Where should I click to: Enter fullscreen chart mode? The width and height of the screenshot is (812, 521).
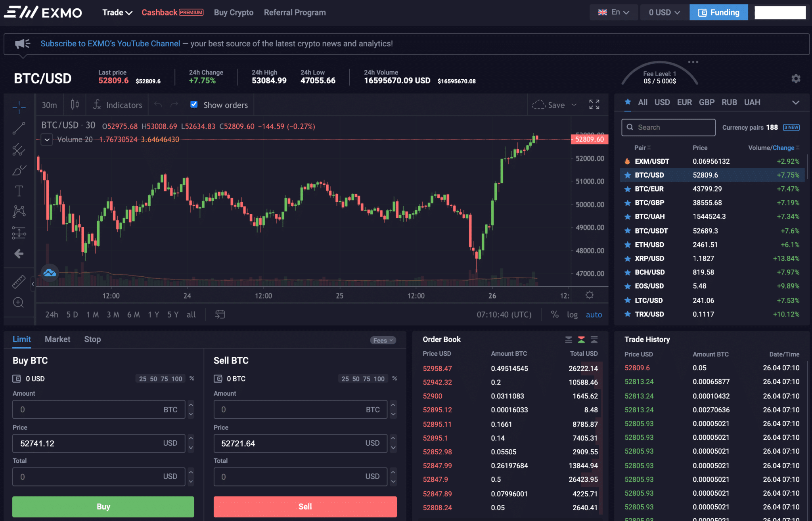(594, 104)
